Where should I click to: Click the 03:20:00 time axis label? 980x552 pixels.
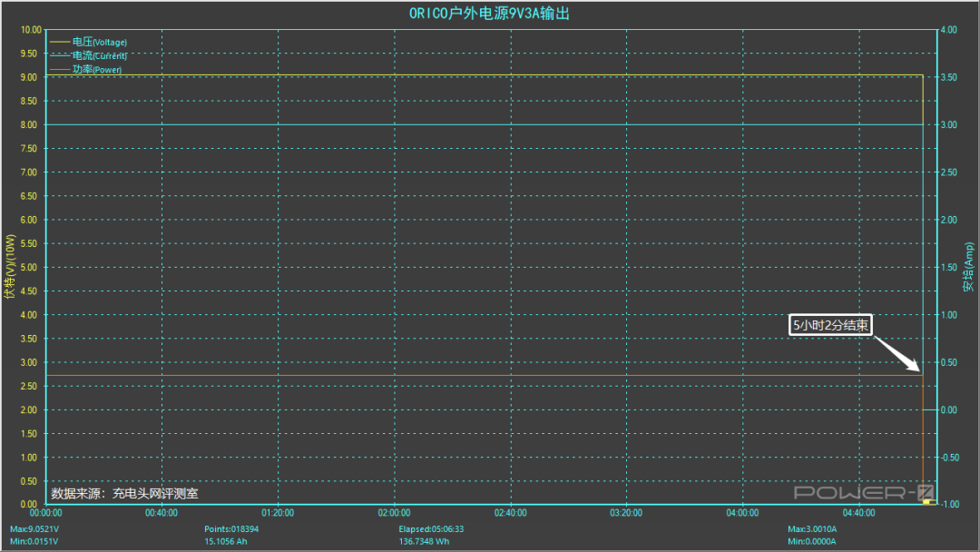point(625,513)
